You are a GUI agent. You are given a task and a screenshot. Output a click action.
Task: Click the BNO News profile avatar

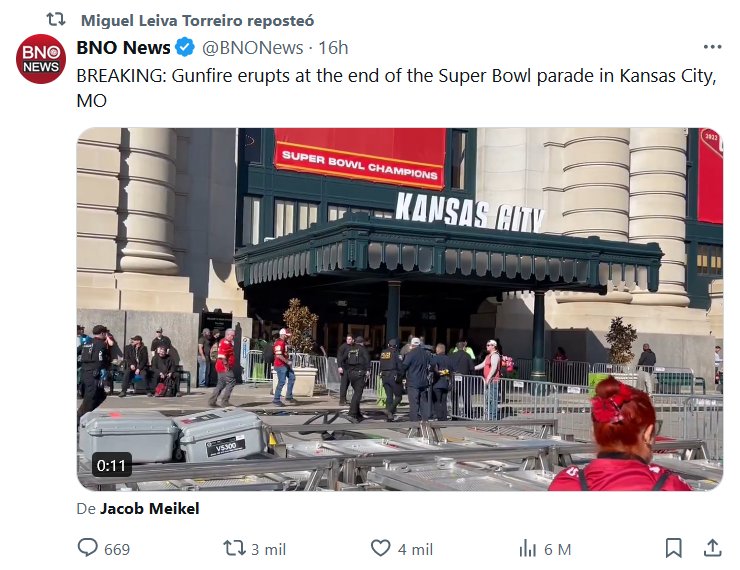pyautogui.click(x=41, y=59)
